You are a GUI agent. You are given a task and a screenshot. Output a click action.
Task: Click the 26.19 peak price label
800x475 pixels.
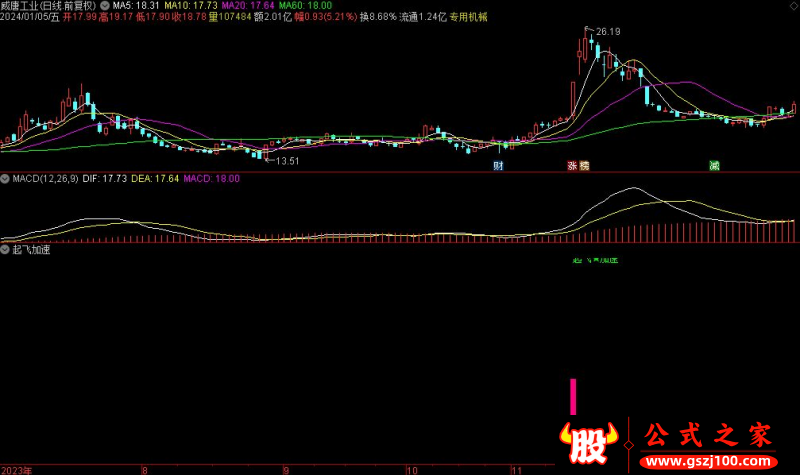608,32
